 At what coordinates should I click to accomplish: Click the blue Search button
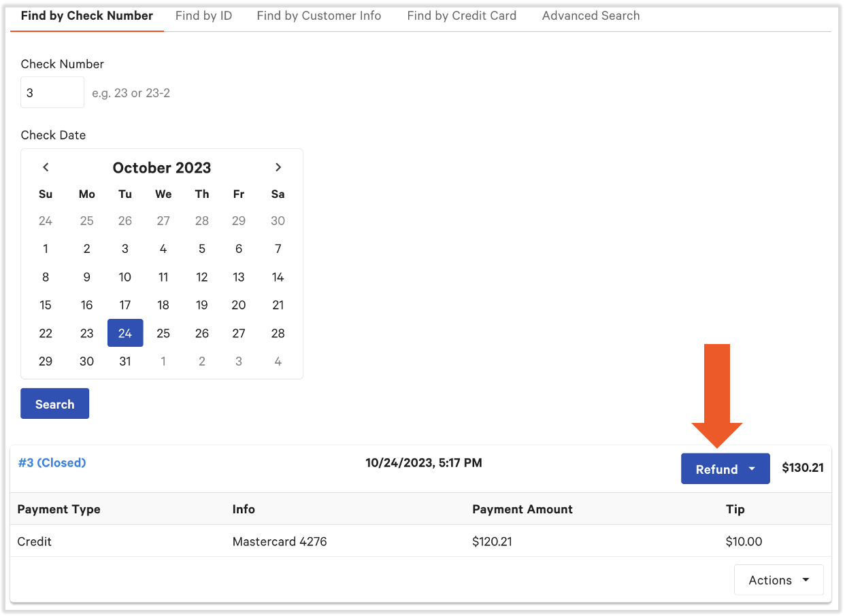pyautogui.click(x=54, y=404)
